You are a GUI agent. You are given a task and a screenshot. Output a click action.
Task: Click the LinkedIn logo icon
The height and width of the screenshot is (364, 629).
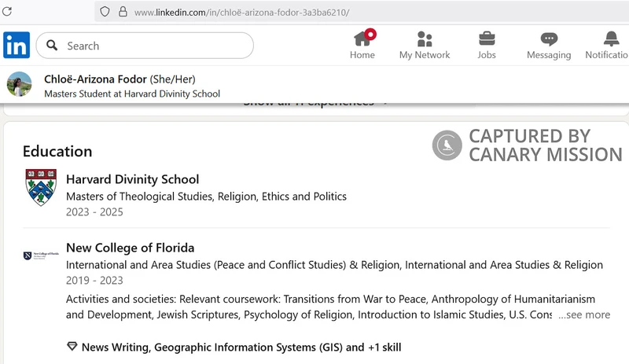pos(17,45)
